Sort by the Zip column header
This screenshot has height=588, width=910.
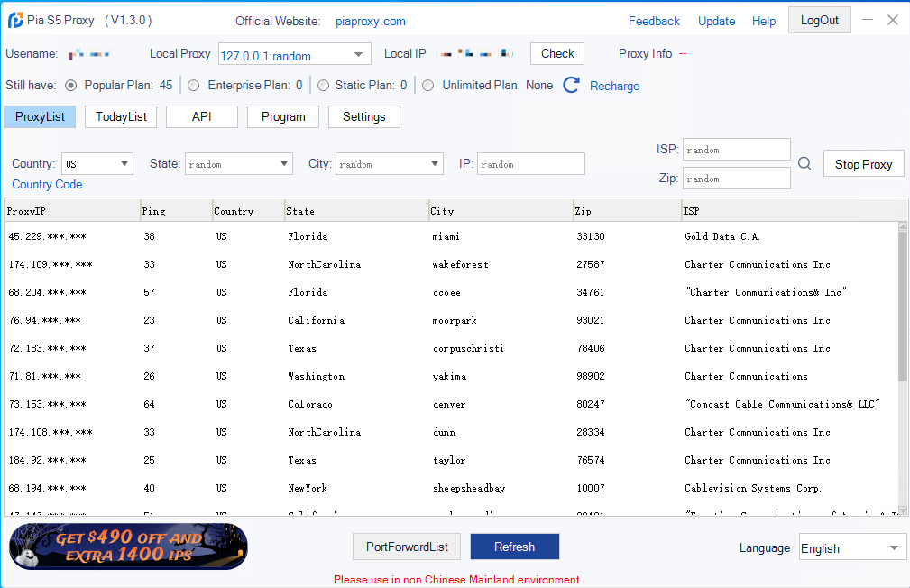click(628, 211)
